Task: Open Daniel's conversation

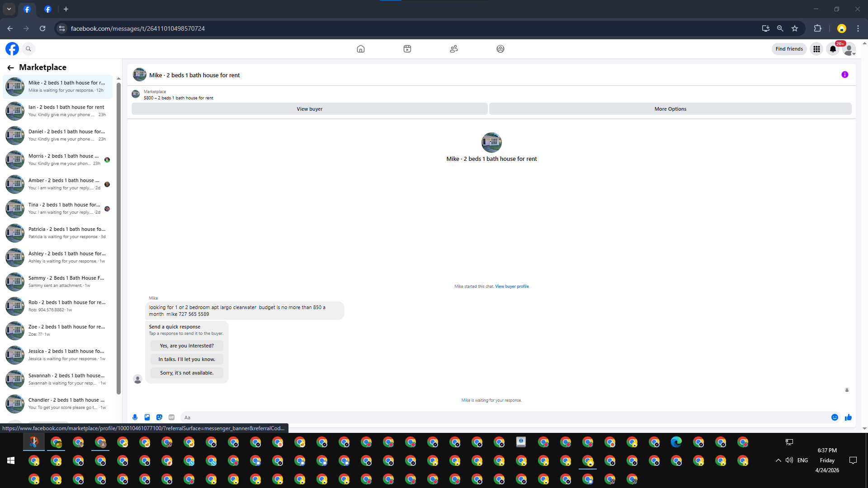Action: 58,136
